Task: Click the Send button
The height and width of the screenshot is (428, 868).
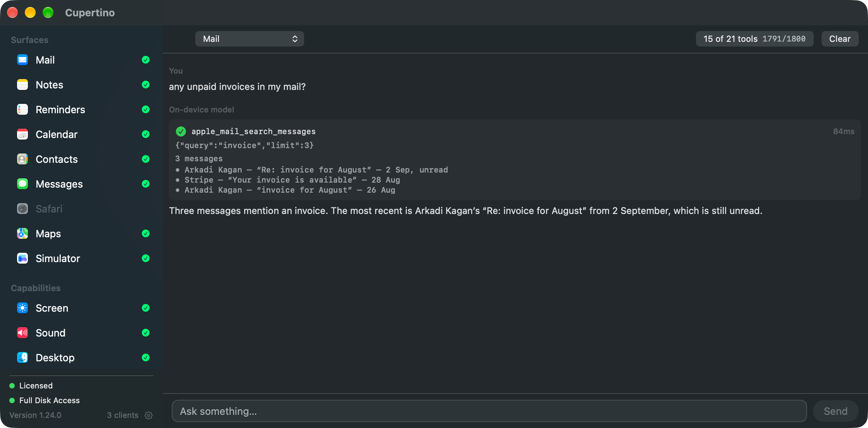Action: [x=835, y=411]
